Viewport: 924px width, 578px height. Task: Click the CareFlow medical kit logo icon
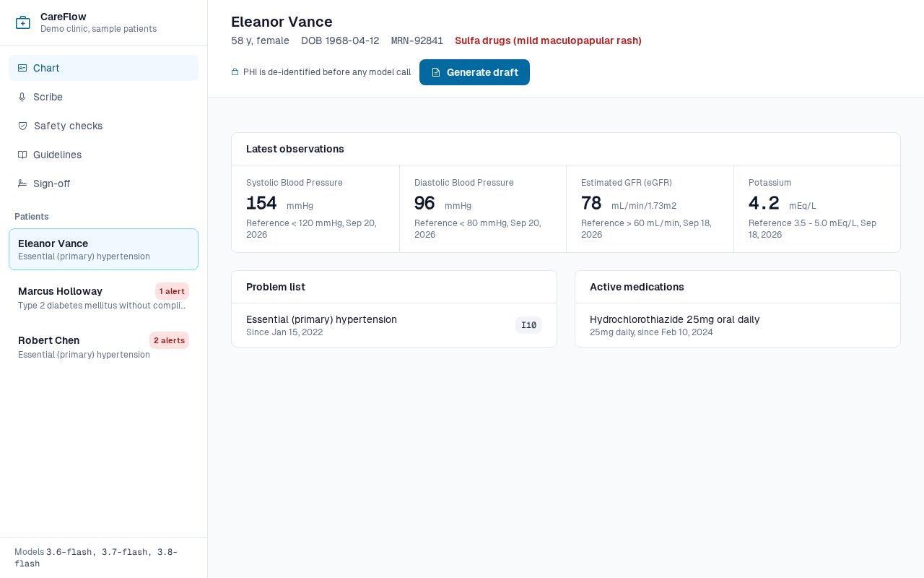[x=23, y=22]
